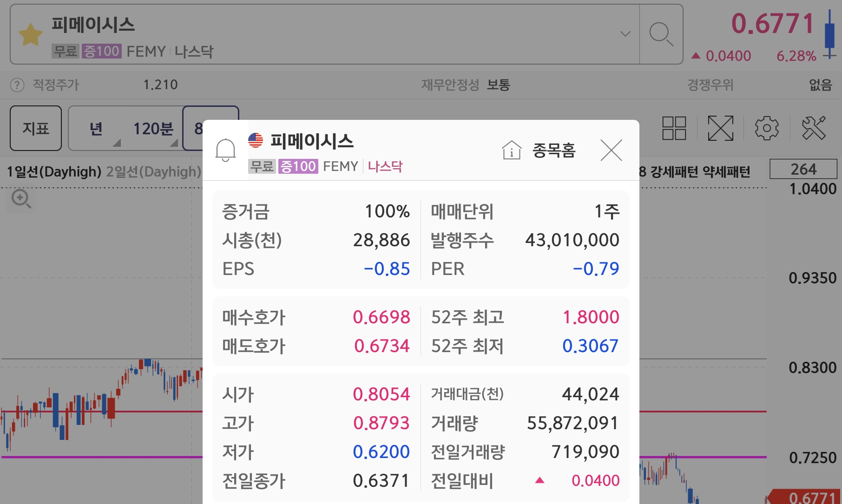Screen dimensions: 842x504
Task: Expand the stock selector dropdown chevron
Action: click(625, 33)
